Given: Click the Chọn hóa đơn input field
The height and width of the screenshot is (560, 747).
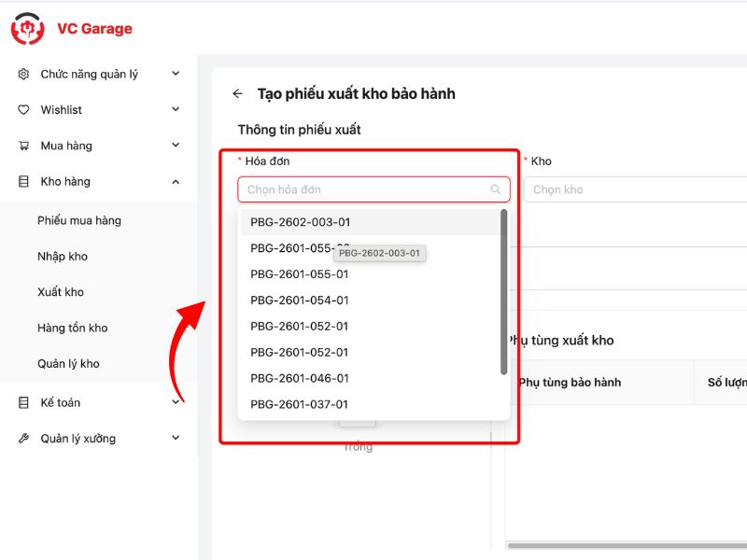Looking at the screenshot, I should 364,189.
